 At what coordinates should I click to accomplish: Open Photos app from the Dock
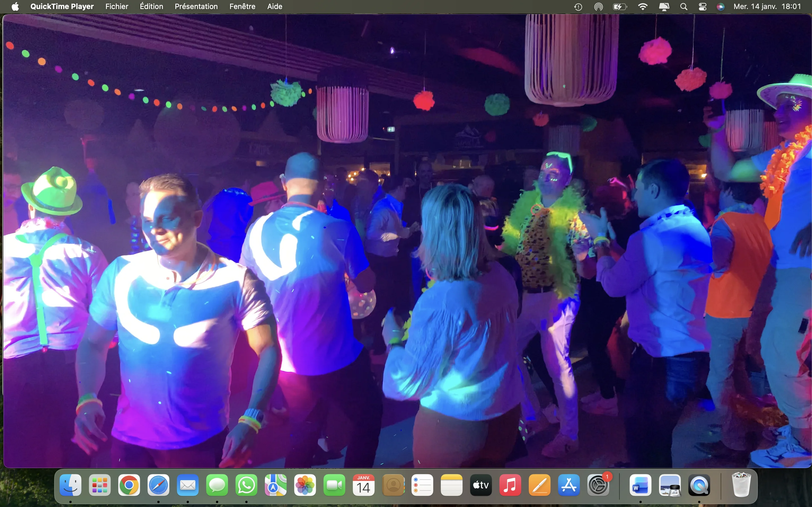click(305, 485)
